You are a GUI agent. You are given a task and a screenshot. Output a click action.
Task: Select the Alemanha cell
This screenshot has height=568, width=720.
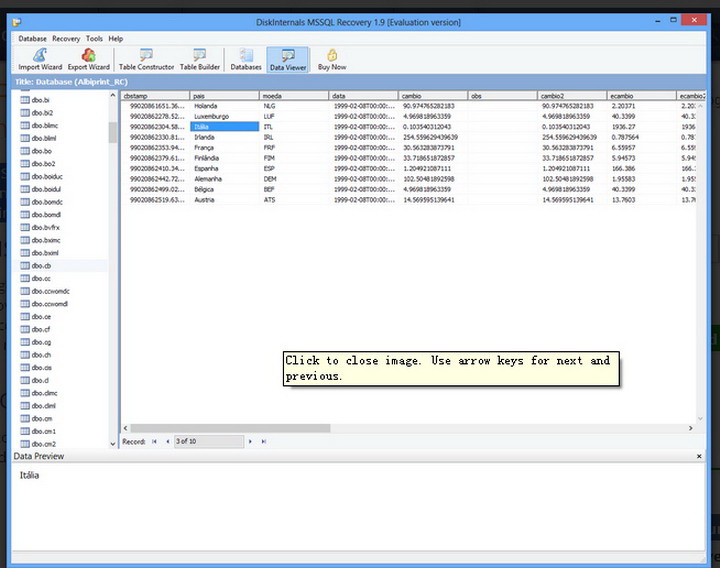pos(225,179)
